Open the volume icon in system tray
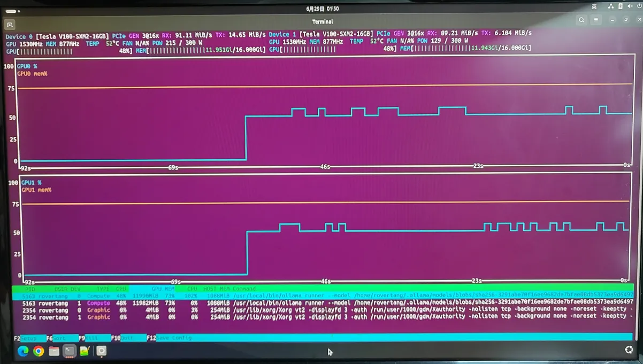This screenshot has height=364, width=643. click(x=630, y=6)
